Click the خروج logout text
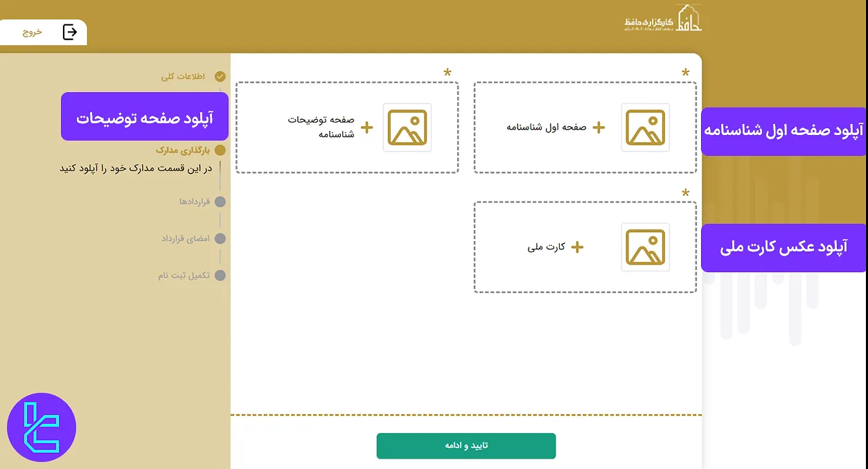 pyautogui.click(x=32, y=32)
